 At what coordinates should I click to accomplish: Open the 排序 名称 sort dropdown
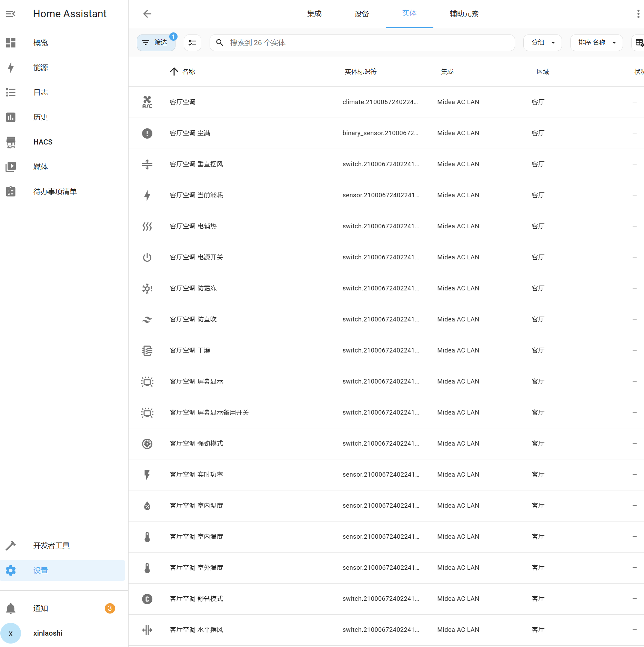tap(596, 43)
